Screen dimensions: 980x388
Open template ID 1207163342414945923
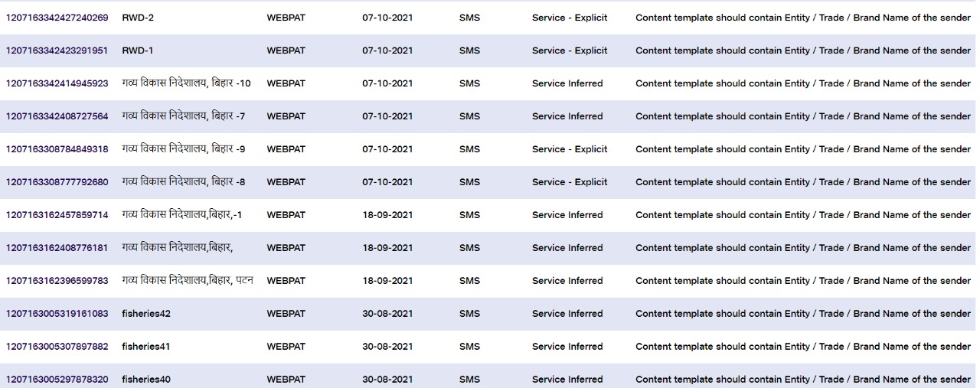tap(57, 83)
